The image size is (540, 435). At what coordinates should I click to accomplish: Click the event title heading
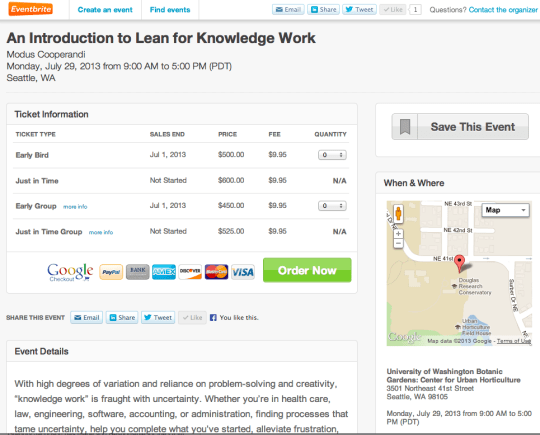click(161, 38)
